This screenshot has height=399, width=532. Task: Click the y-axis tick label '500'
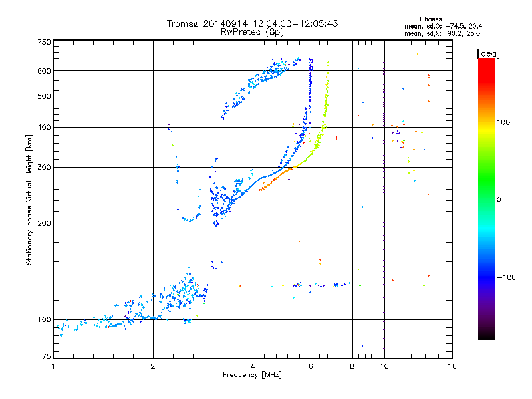pyautogui.click(x=45, y=96)
